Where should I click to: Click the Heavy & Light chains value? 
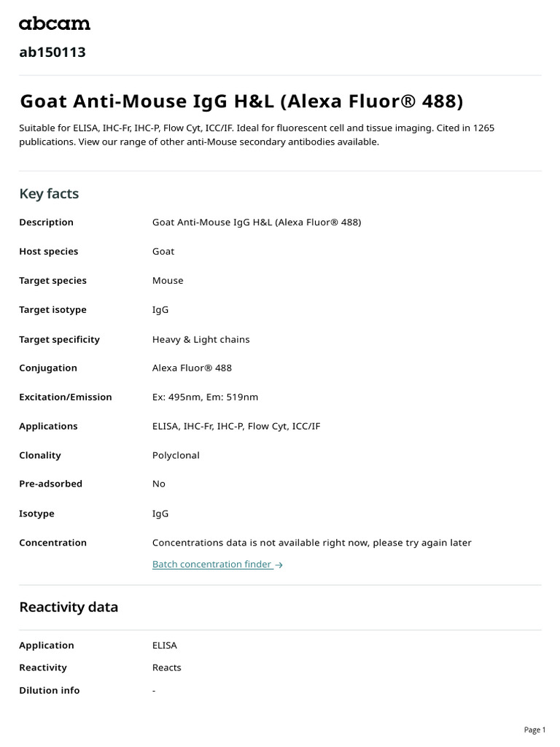tap(201, 339)
